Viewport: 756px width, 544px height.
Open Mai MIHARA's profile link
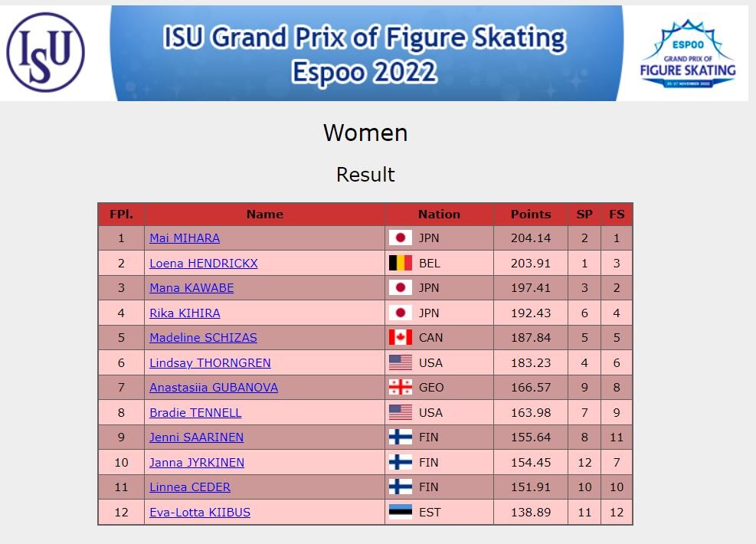pyautogui.click(x=185, y=238)
